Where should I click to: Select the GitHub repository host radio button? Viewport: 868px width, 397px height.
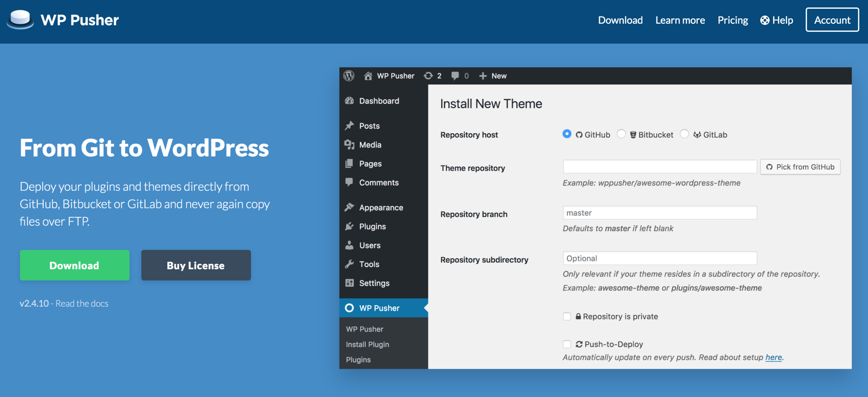(x=567, y=134)
